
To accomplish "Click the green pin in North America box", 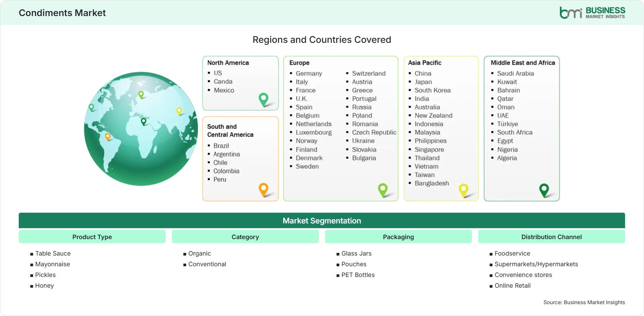I will pyautogui.click(x=264, y=99).
